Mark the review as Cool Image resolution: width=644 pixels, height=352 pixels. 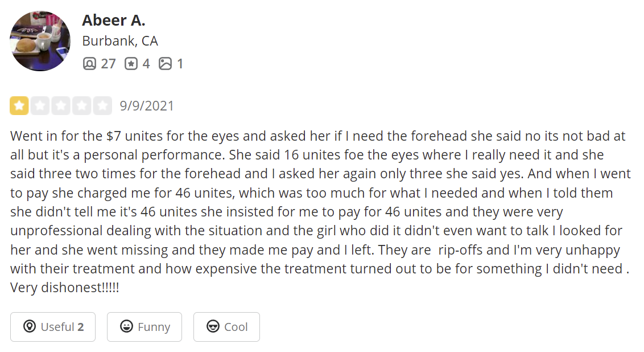coord(227,327)
